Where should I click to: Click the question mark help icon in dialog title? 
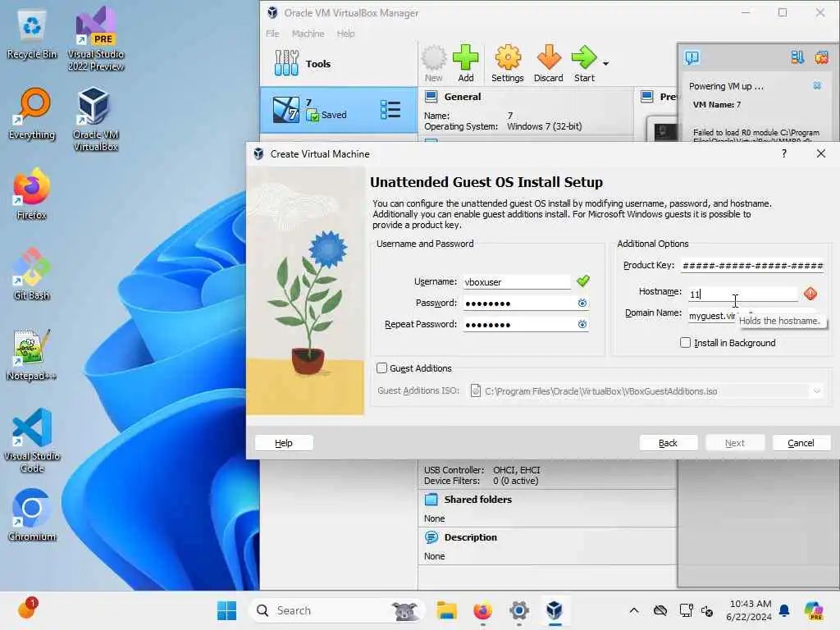click(783, 153)
